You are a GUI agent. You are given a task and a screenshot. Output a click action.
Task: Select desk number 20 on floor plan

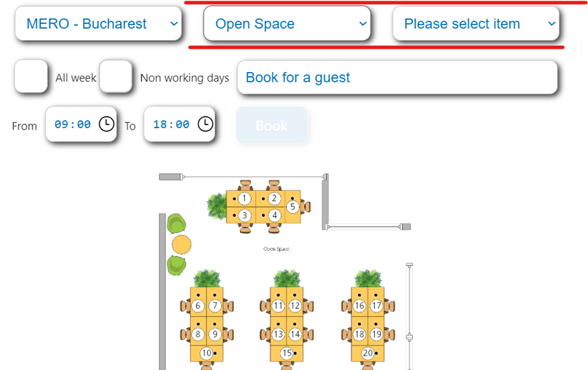pyautogui.click(x=368, y=353)
